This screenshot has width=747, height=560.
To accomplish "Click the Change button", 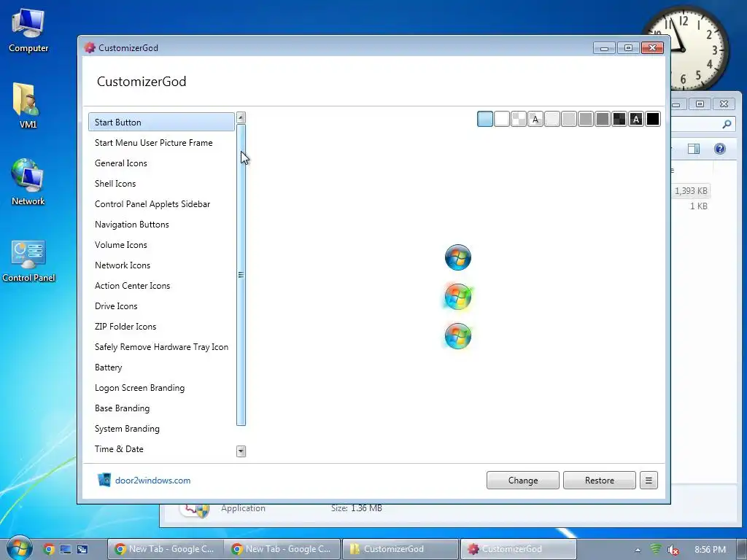I will pos(522,481).
